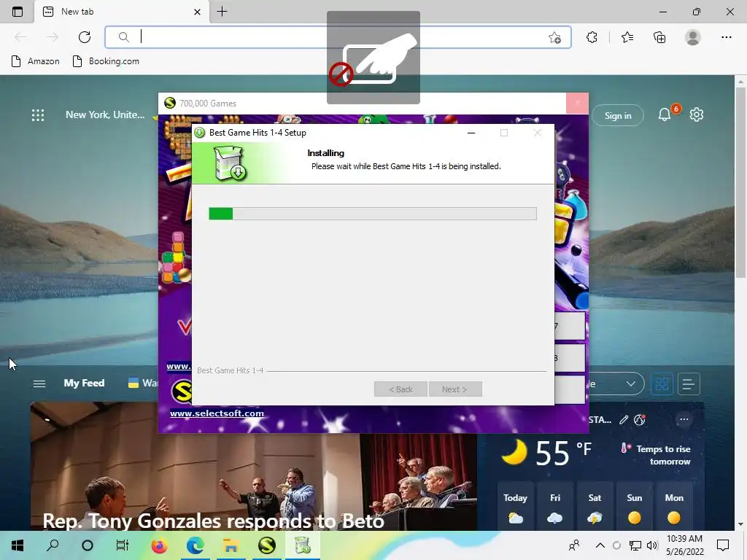Click Sign in button on new tab page
The width and height of the screenshot is (747, 560).
click(x=618, y=115)
